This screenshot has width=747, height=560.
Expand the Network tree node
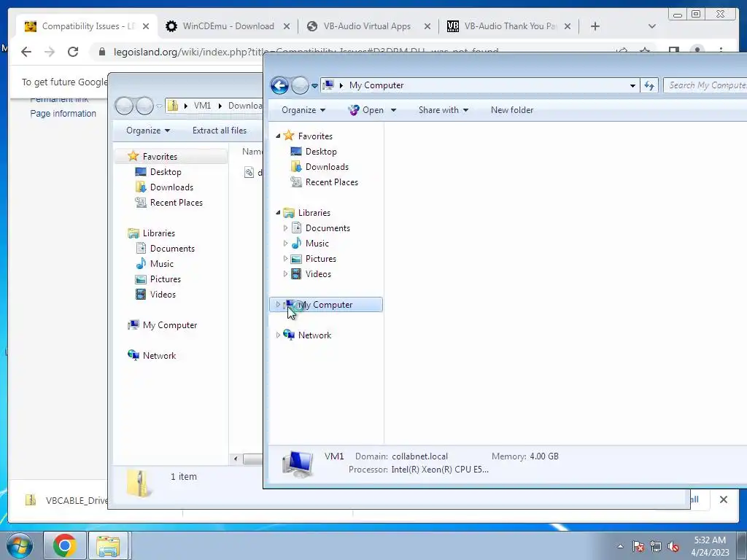pos(278,335)
